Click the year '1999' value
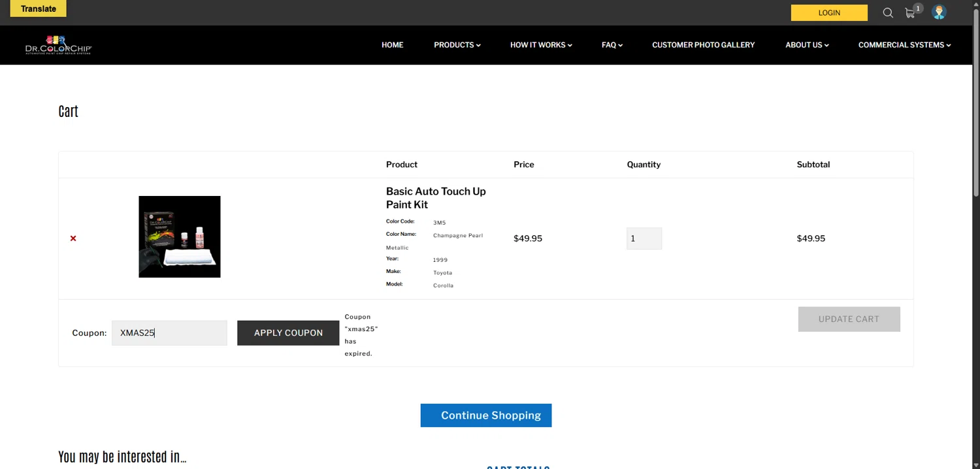980x469 pixels. (440, 260)
